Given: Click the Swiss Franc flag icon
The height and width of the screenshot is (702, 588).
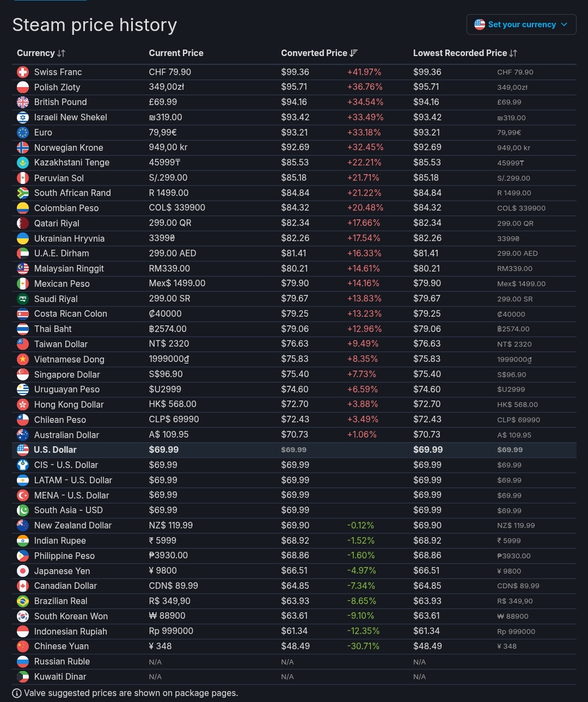Looking at the screenshot, I should click(x=23, y=72).
